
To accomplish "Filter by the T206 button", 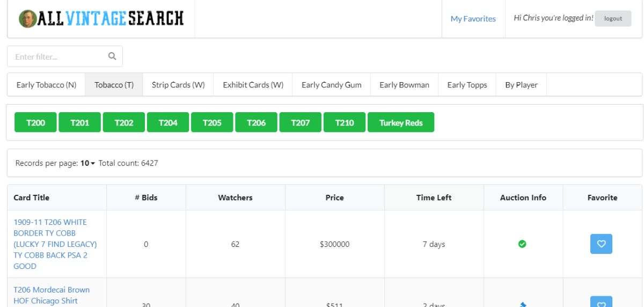I will coord(256,122).
